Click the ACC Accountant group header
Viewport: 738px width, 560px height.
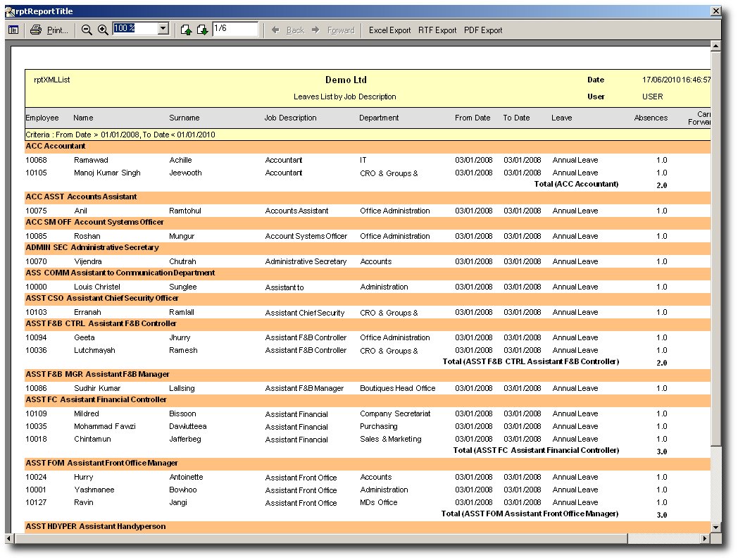tap(56, 147)
